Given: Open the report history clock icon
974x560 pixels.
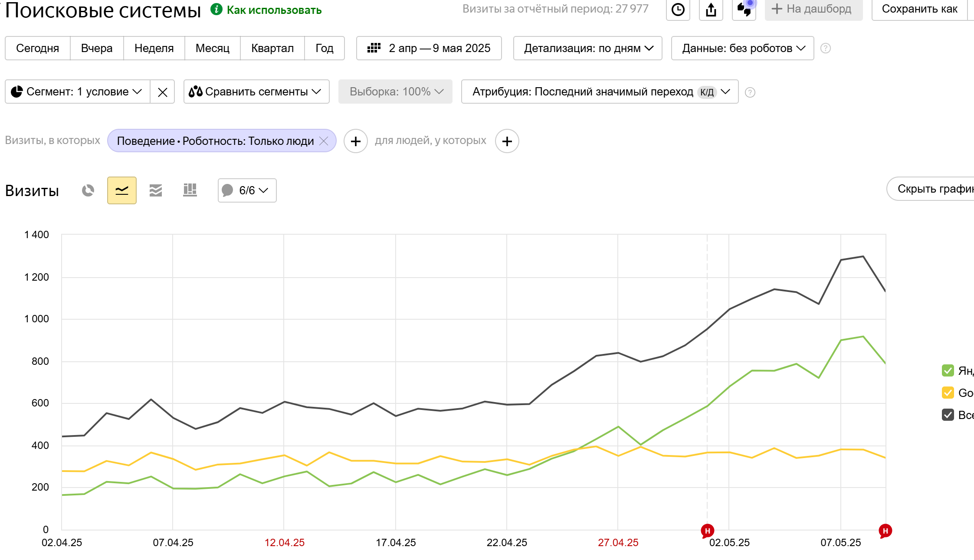Looking at the screenshot, I should tap(678, 10).
